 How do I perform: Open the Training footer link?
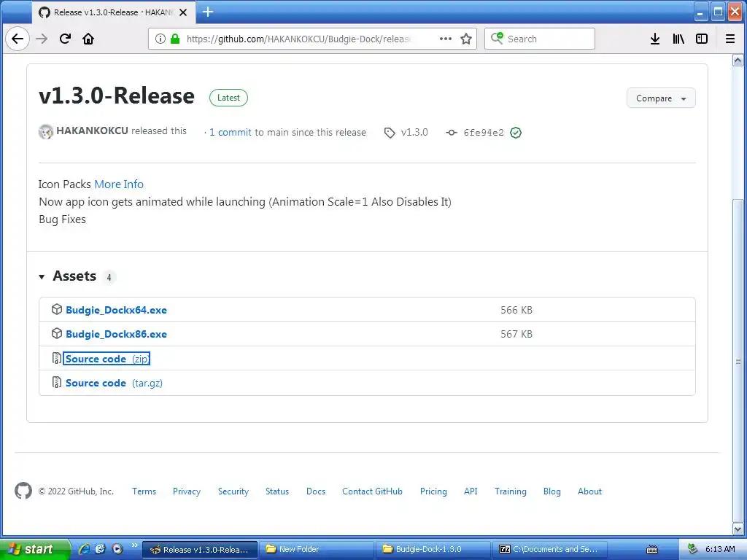[510, 491]
